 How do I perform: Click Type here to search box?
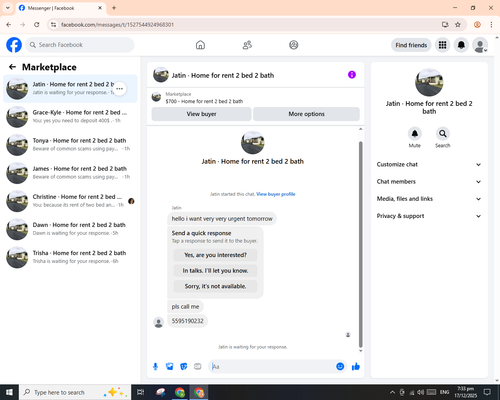(75, 392)
